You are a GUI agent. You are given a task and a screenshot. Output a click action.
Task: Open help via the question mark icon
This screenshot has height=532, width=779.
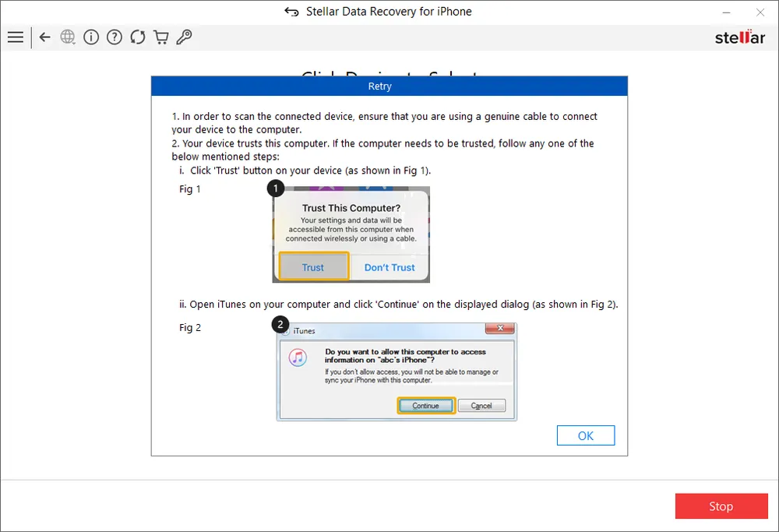click(x=115, y=37)
